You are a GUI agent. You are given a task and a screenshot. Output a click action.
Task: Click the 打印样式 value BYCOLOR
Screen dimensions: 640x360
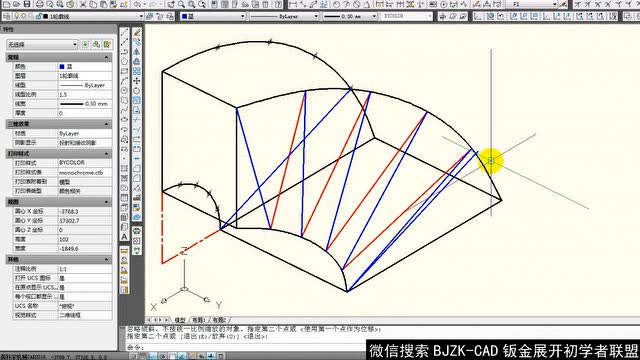tap(85, 162)
